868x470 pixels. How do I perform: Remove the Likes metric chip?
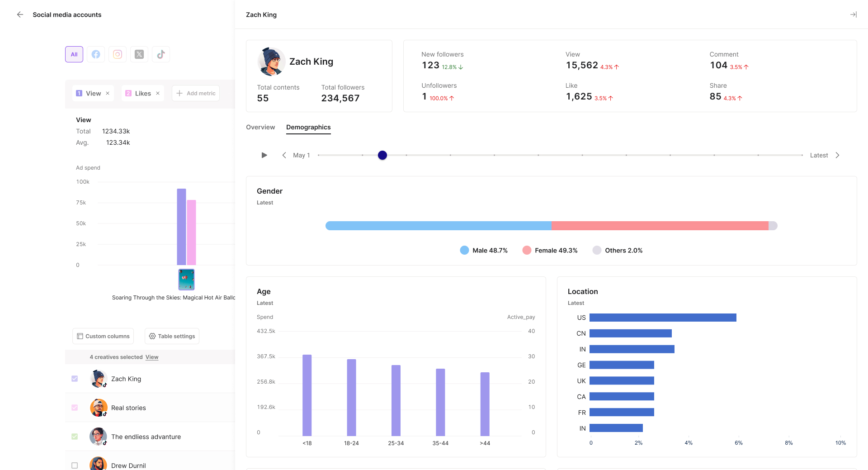(158, 93)
